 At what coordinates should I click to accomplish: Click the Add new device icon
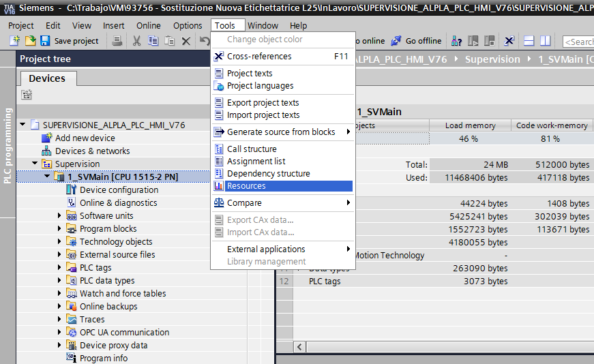pos(46,138)
